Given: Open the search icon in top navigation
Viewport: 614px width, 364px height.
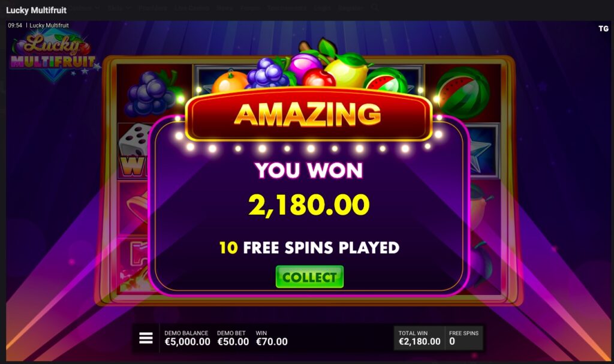Looking at the screenshot, I should point(375,7).
